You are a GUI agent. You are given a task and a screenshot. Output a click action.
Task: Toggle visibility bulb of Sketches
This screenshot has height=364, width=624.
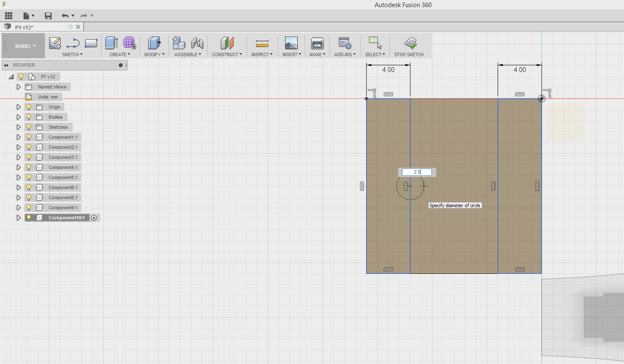[29, 127]
